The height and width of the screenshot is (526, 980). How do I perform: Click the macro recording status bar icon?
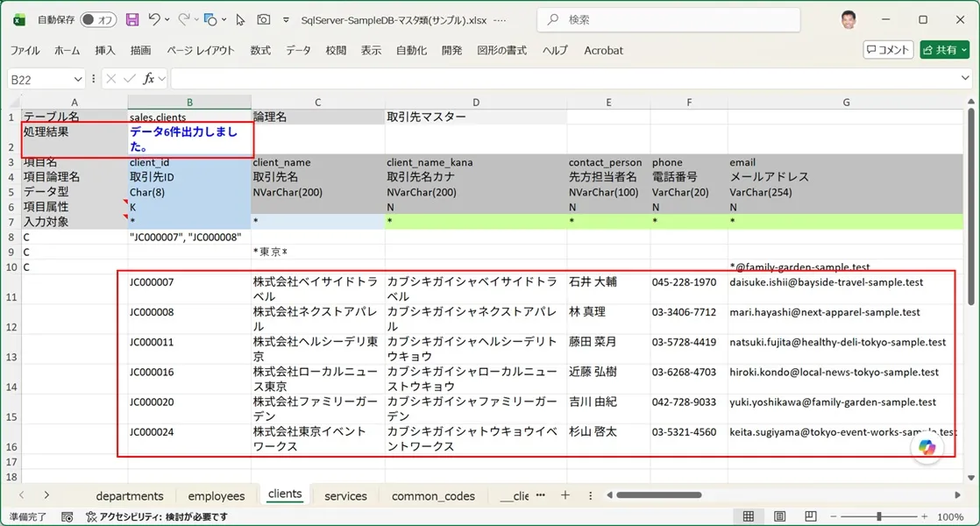coord(67,516)
